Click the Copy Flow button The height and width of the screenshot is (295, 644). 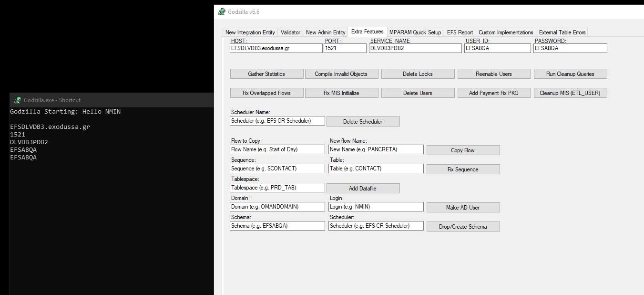[x=462, y=150]
